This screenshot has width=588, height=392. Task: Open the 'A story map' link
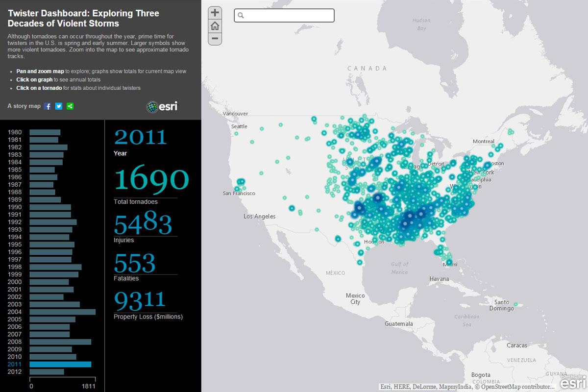pyautogui.click(x=24, y=106)
